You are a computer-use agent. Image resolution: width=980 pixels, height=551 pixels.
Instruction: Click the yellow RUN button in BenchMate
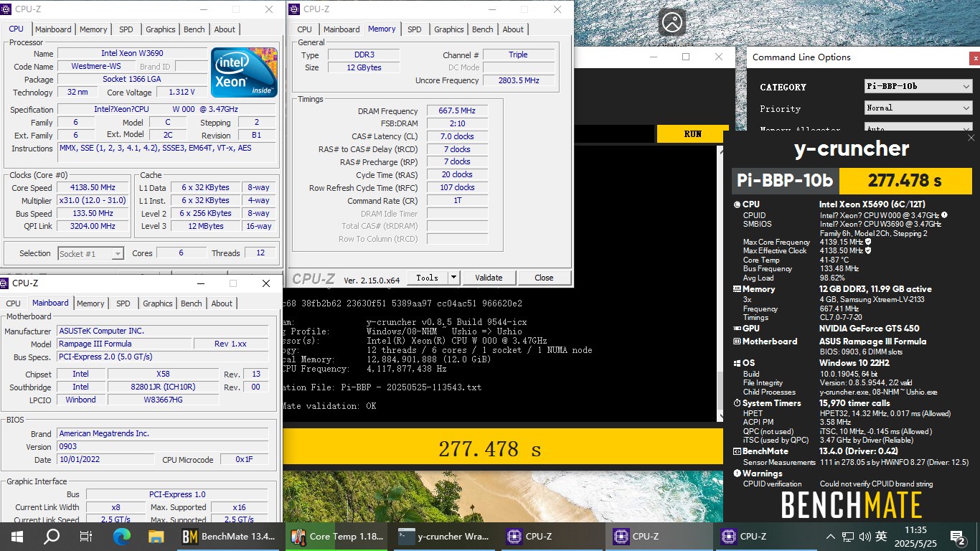click(692, 134)
